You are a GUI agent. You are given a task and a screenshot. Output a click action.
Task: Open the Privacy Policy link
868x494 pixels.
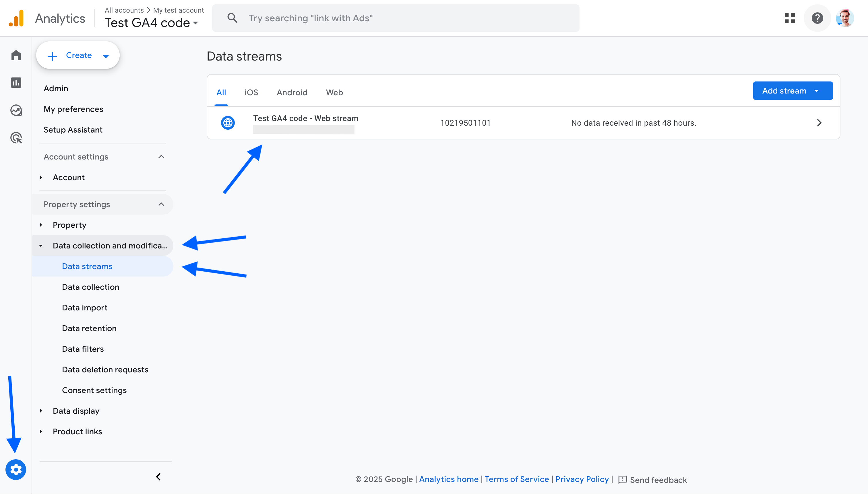[582, 479]
